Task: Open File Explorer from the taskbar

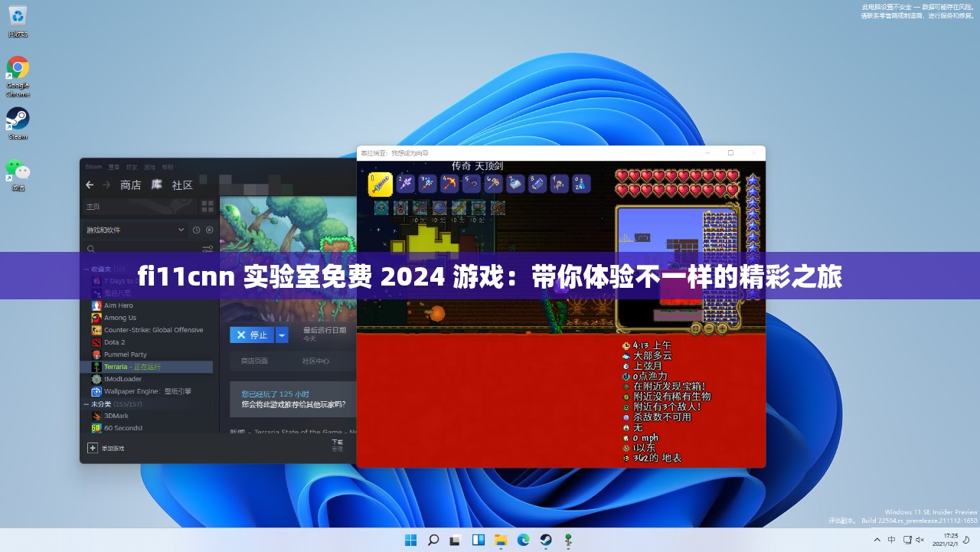Action: coord(501,540)
